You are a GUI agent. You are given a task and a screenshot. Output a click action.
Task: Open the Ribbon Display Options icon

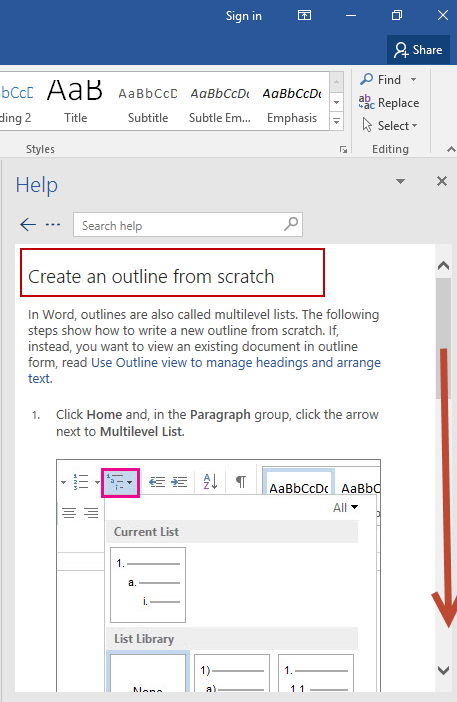[x=304, y=16]
